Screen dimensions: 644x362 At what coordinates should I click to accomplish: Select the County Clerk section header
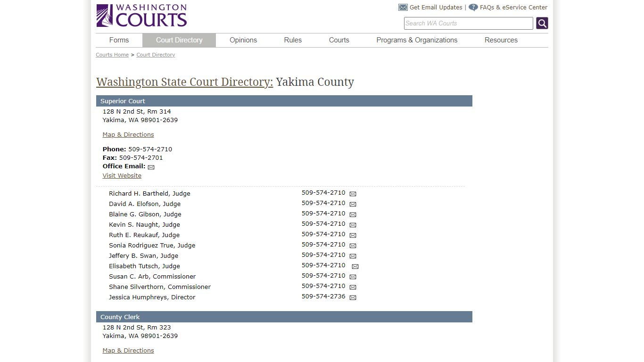coord(284,317)
